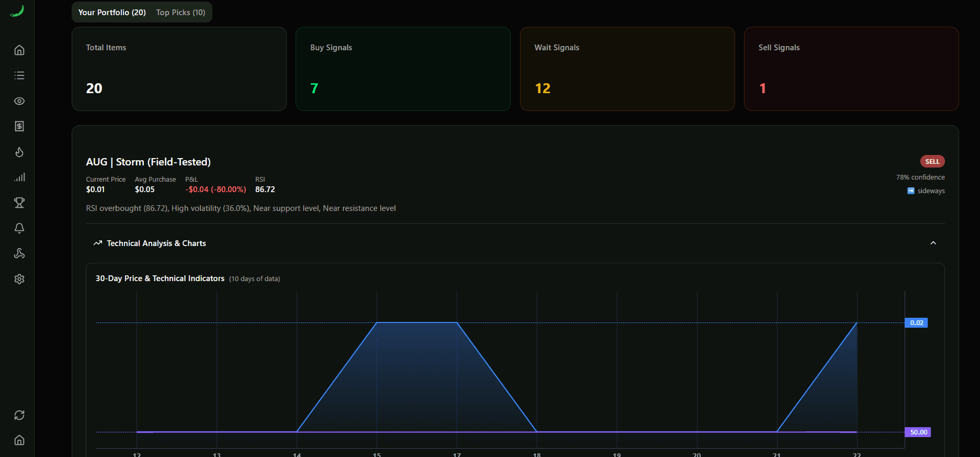The height and width of the screenshot is (457, 980).
Task: Click the sideways trend arrow icon
Action: point(911,191)
